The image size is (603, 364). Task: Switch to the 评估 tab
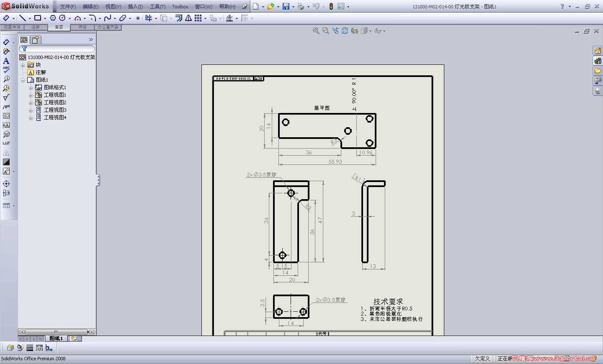pos(82,27)
